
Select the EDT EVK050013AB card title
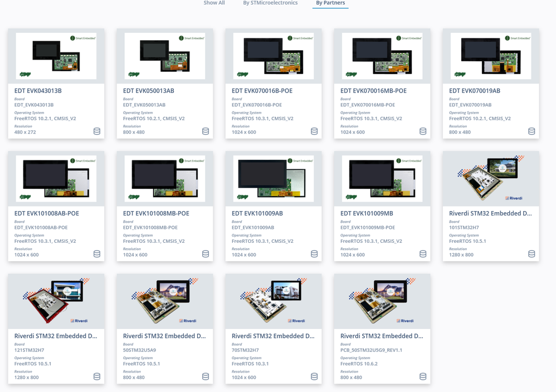click(x=149, y=91)
